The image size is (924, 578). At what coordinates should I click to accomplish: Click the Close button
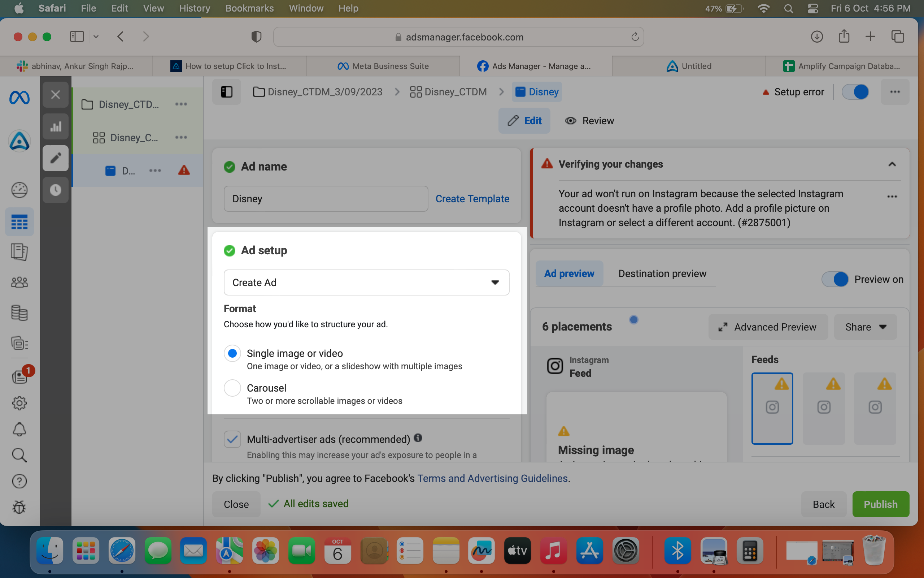click(x=236, y=504)
